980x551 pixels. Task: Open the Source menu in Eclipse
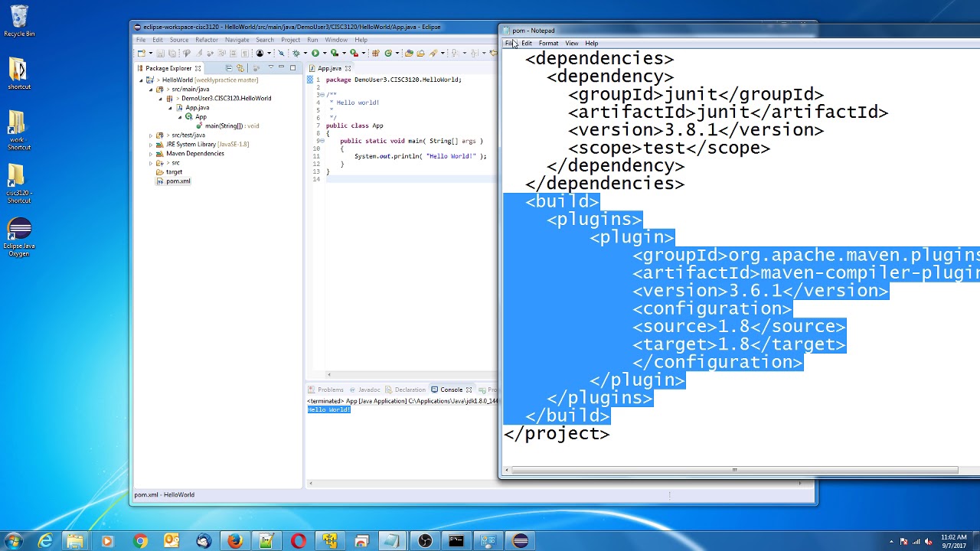tap(179, 40)
